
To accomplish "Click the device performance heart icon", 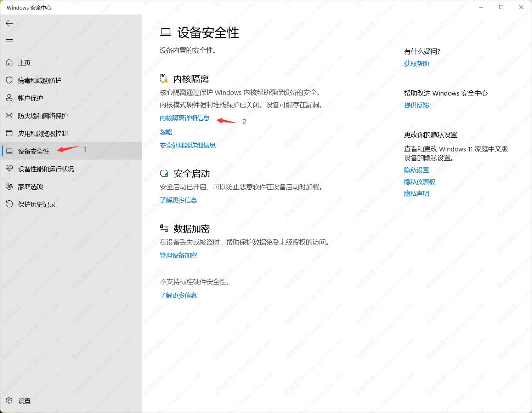I will point(9,169).
